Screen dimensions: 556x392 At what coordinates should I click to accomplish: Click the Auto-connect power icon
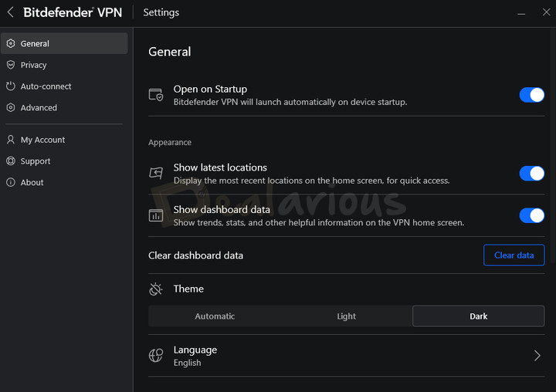point(11,86)
